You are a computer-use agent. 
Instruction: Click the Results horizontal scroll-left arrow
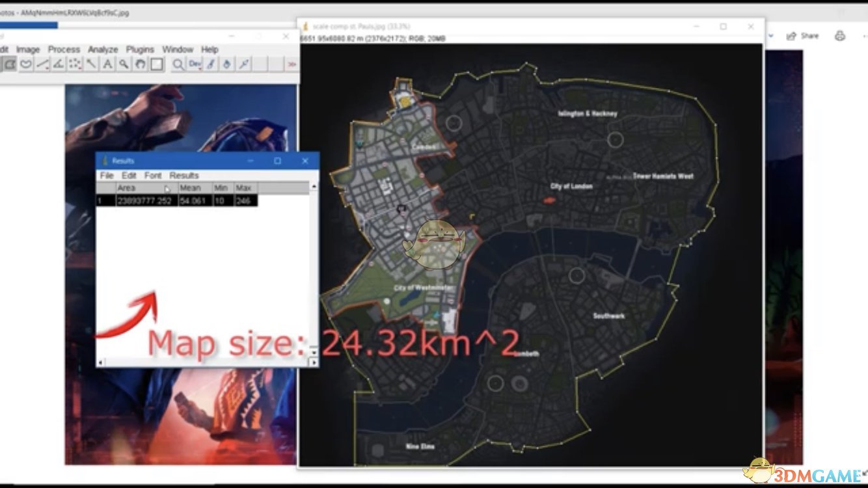click(100, 362)
